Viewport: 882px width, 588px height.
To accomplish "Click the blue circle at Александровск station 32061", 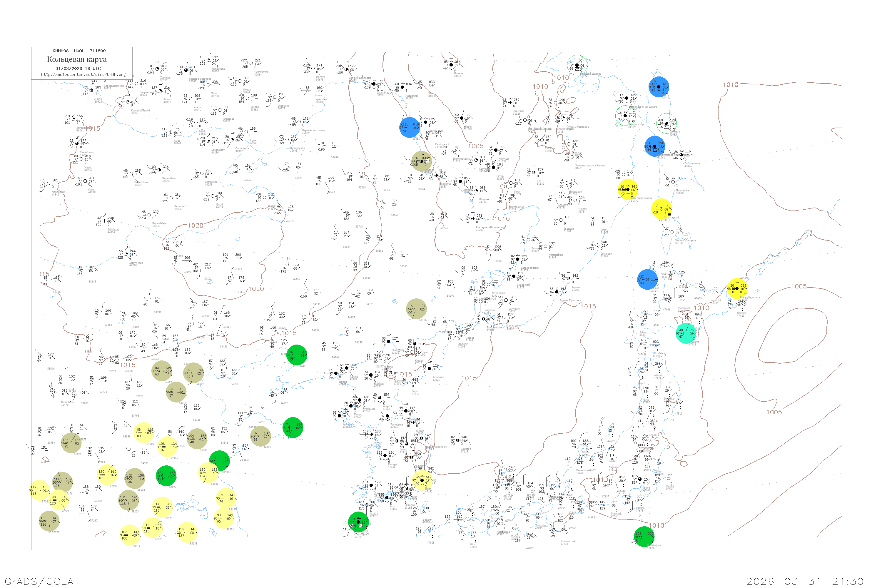I will [x=655, y=146].
